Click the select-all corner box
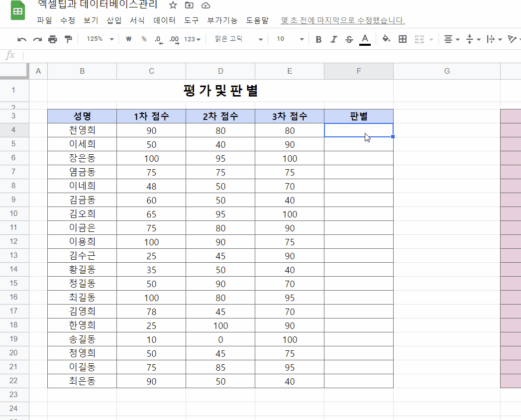 pyautogui.click(x=13, y=71)
